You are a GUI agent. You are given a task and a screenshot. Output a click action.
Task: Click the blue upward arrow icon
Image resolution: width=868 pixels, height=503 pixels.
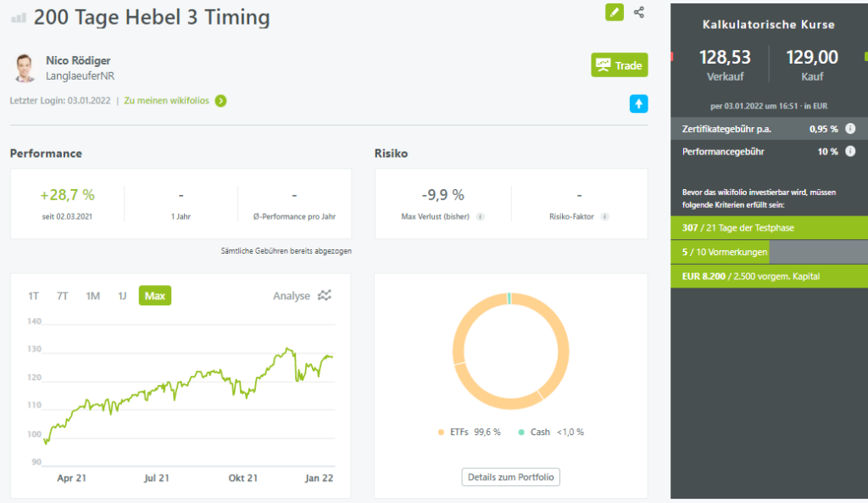point(639,103)
